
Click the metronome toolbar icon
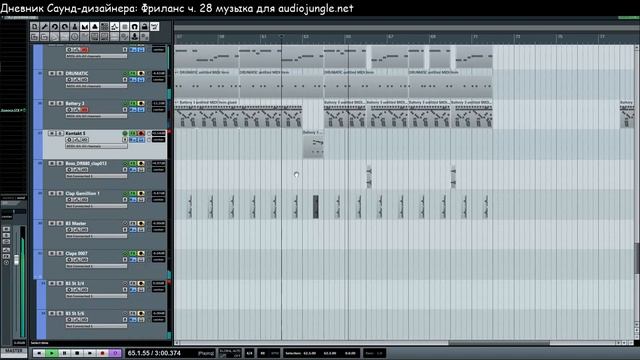pyautogui.click(x=74, y=27)
